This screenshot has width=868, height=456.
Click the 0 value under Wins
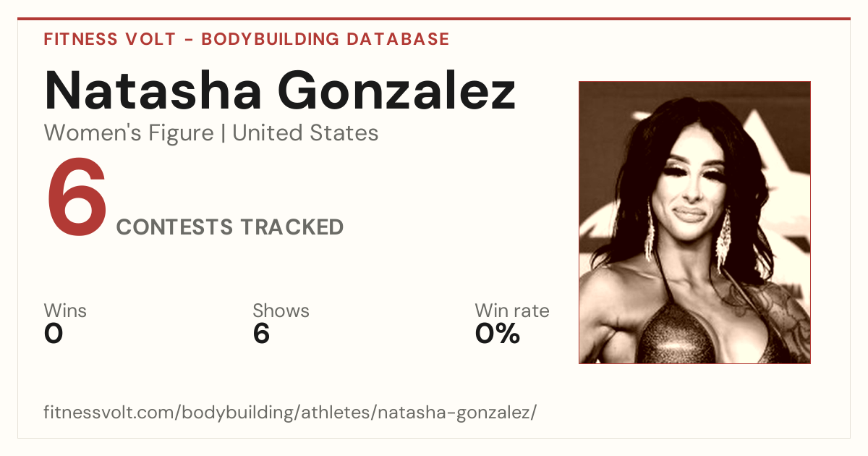point(54,334)
